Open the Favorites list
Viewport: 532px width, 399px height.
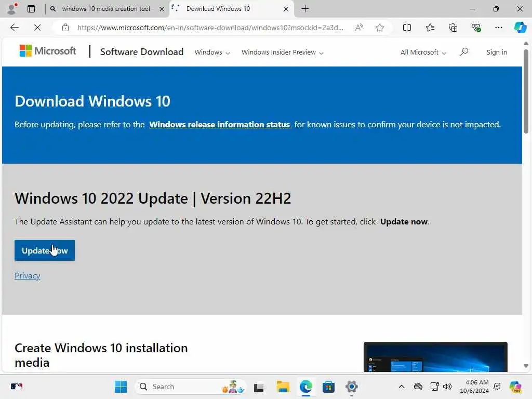[430, 28]
